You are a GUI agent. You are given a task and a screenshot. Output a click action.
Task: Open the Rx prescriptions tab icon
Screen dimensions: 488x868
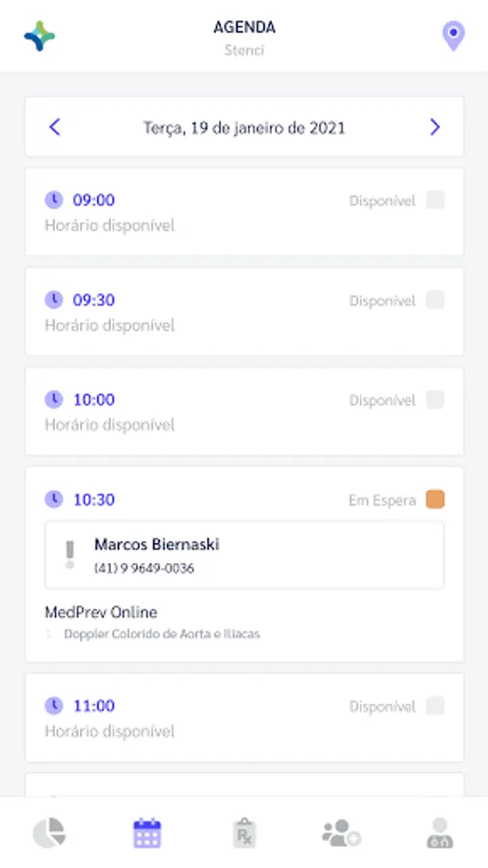[244, 832]
